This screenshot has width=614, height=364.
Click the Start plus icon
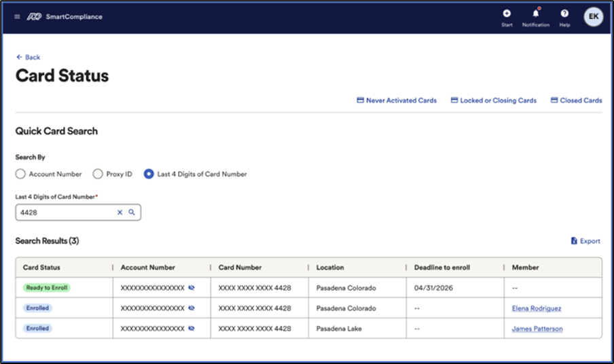point(507,14)
